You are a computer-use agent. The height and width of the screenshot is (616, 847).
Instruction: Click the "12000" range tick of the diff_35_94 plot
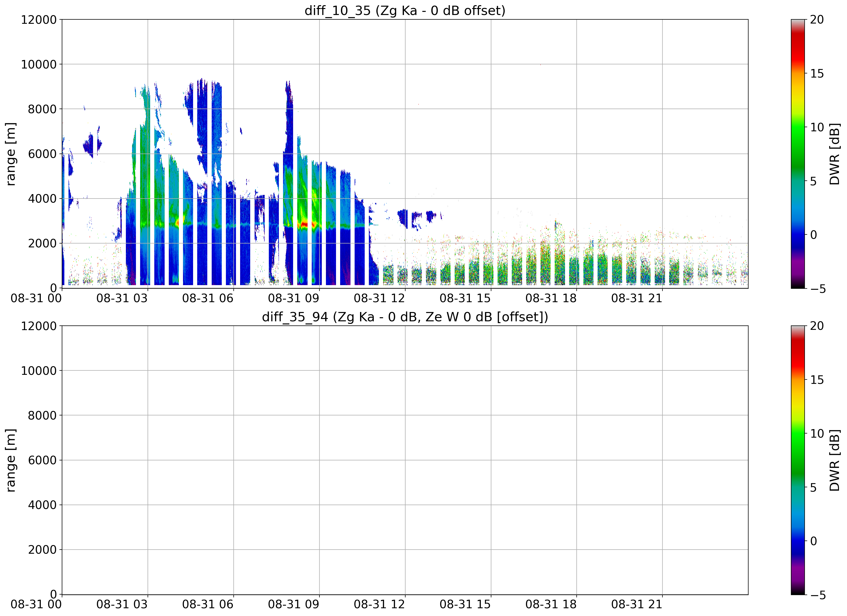(x=39, y=326)
